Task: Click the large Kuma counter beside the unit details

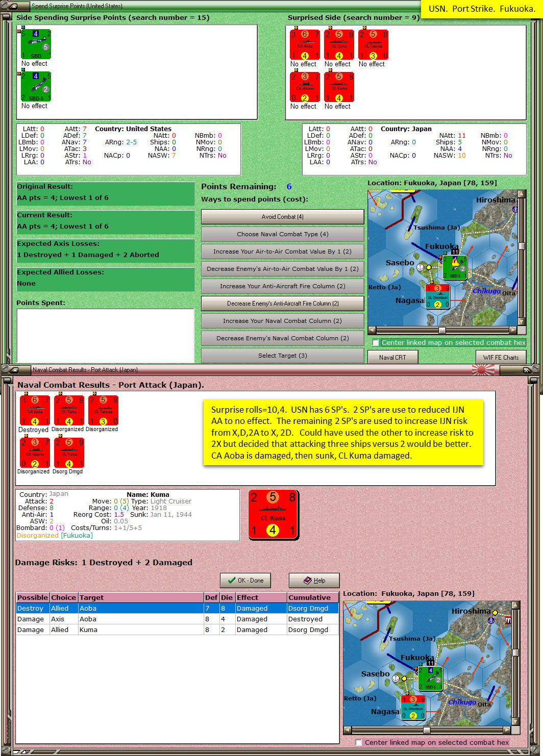Action: tap(273, 515)
